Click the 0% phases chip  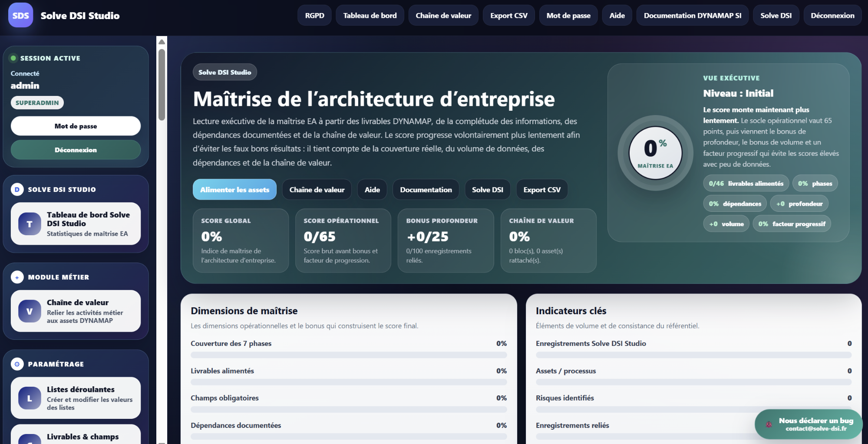pyautogui.click(x=815, y=184)
